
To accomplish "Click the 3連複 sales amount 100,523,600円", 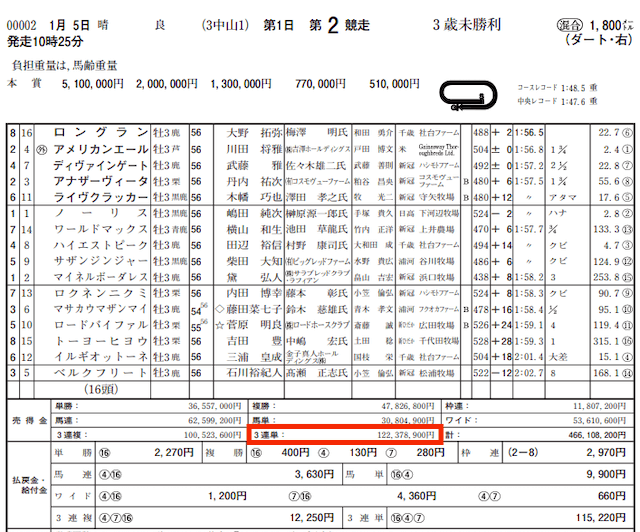I will (x=213, y=435).
